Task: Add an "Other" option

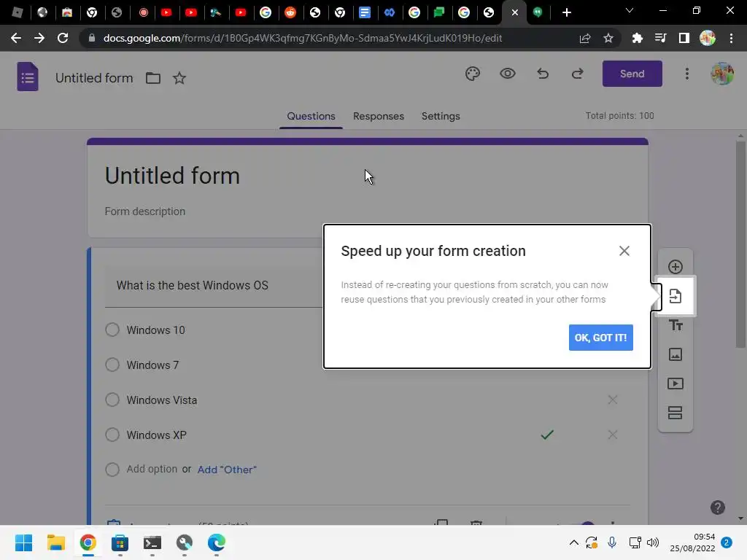Action: [227, 470]
